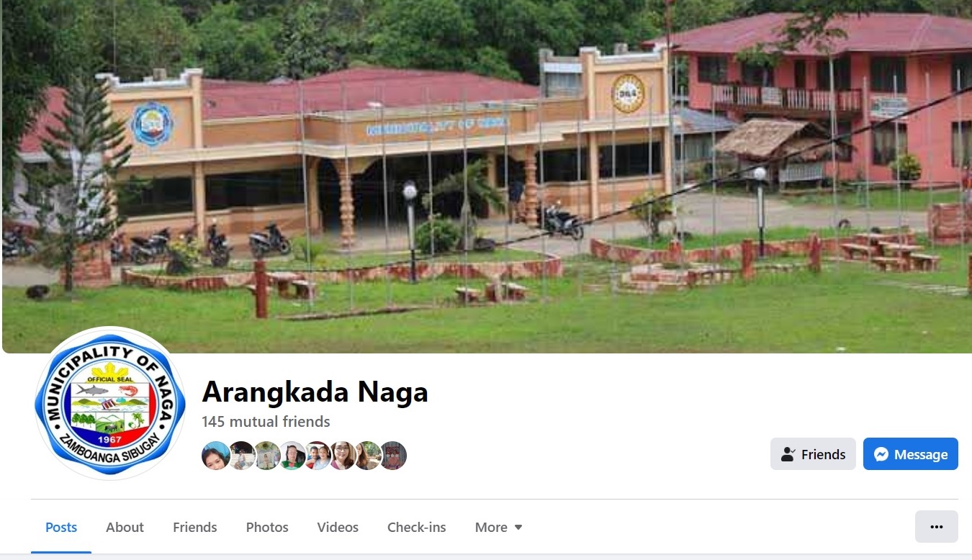Click the second mutual friend avatar
This screenshot has height=560, width=972.
point(242,456)
